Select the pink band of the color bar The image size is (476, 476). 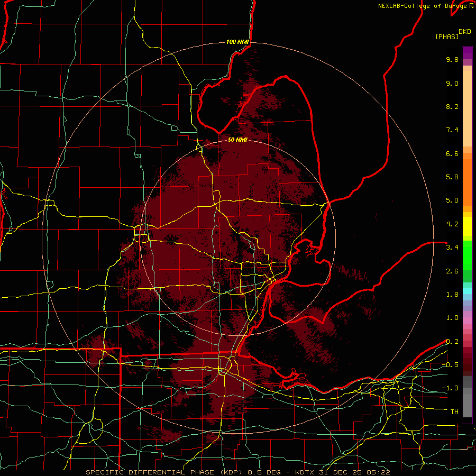(x=467, y=321)
